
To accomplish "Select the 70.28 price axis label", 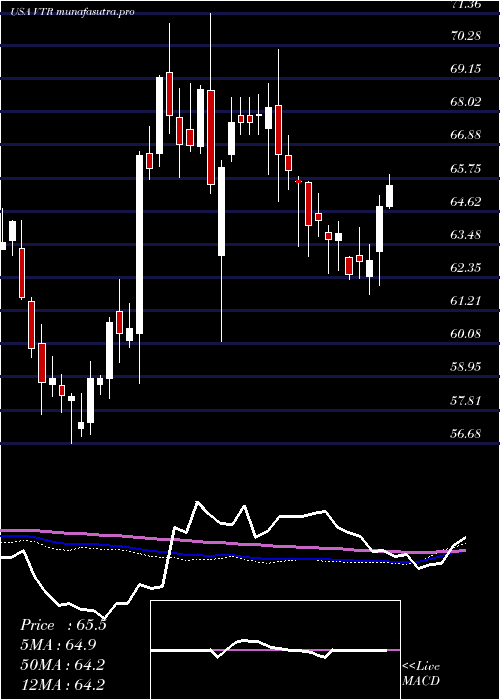I will pos(466,35).
